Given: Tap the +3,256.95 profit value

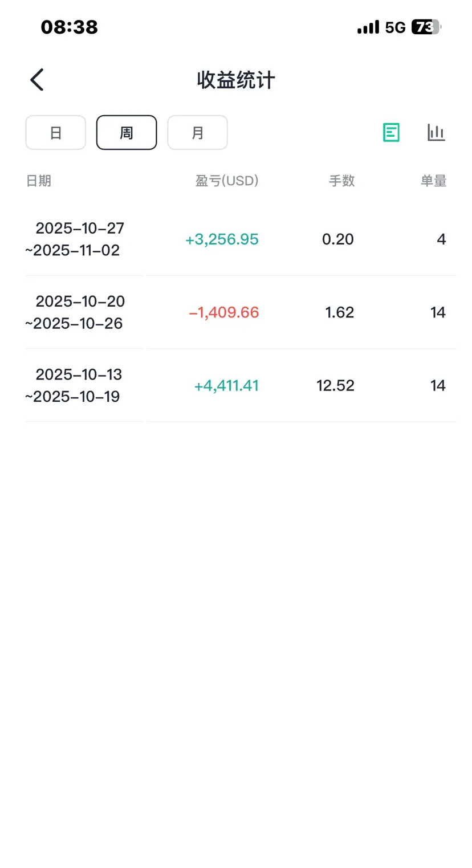Looking at the screenshot, I should (x=222, y=239).
